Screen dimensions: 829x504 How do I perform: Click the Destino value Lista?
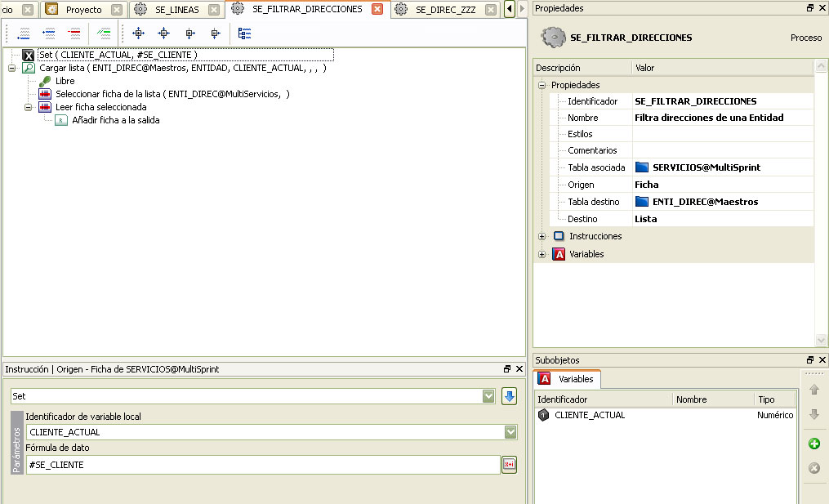click(645, 219)
